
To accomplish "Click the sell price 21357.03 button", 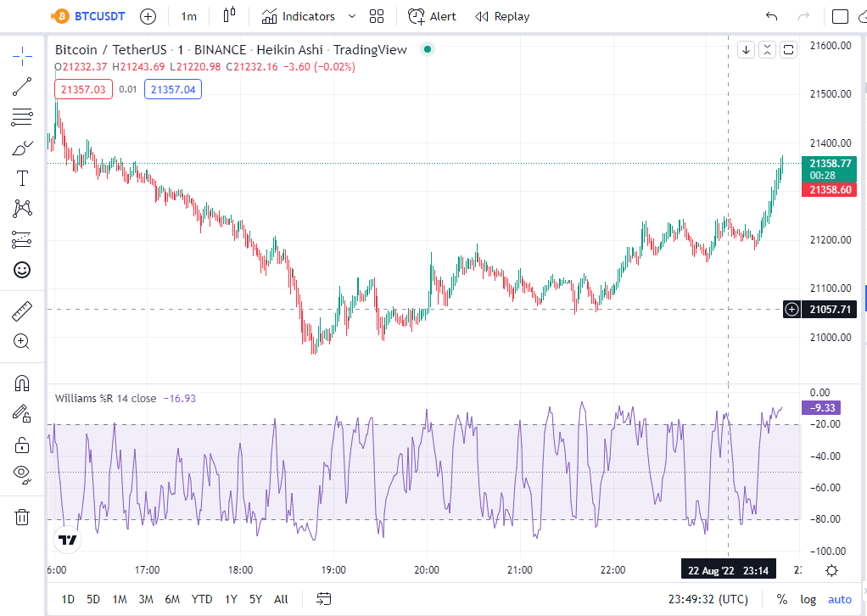I will (x=83, y=90).
